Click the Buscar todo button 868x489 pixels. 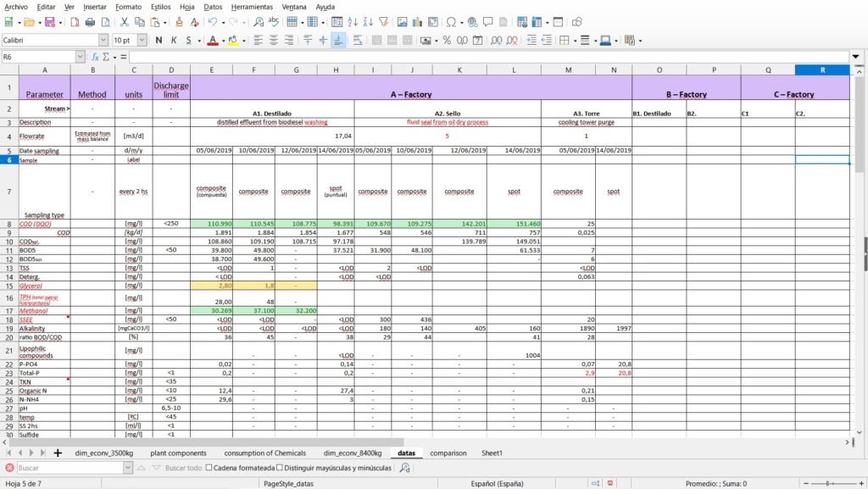coord(183,468)
